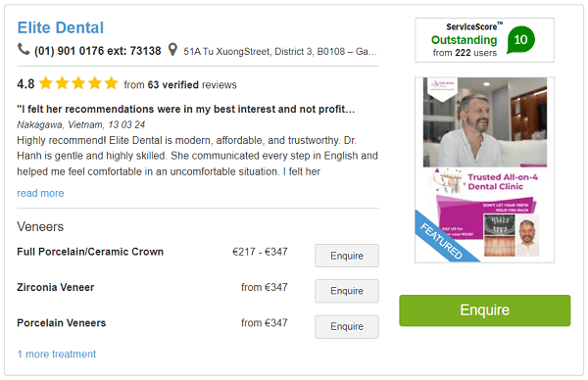Click the ServiceScore Outstanding box
The image size is (588, 380).
tap(484, 40)
